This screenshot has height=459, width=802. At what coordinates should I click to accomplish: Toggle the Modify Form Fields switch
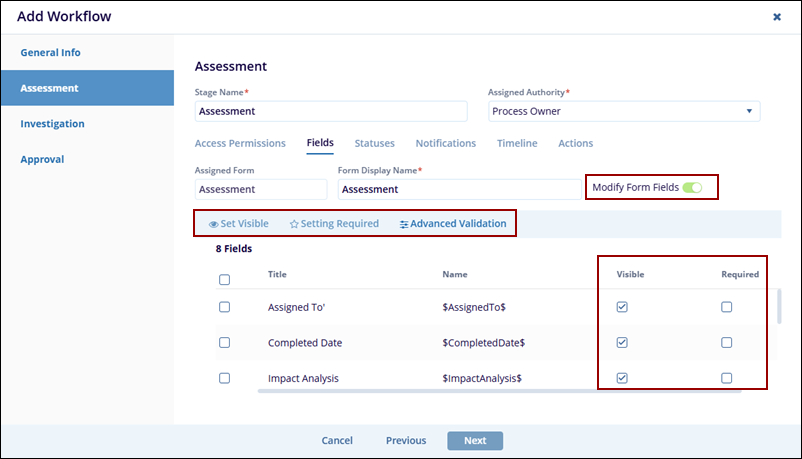(x=692, y=187)
